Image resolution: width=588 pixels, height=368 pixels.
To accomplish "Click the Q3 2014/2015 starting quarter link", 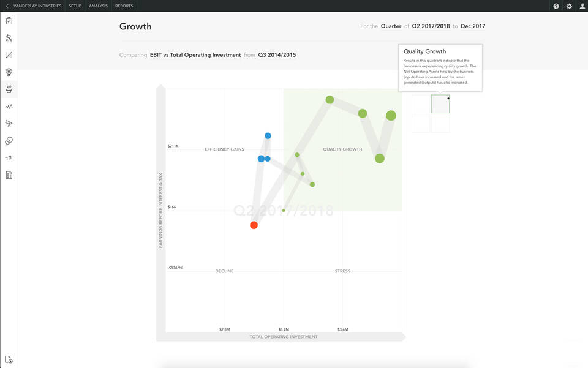I will pyautogui.click(x=277, y=54).
